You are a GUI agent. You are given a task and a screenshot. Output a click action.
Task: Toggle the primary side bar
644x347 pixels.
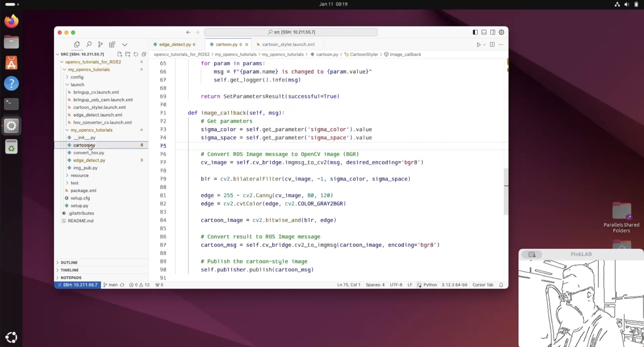tap(475, 32)
